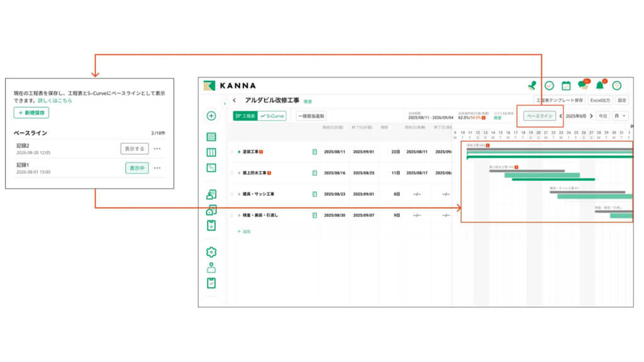Open note icon in 建具・サッシ工事 row
This screenshot has height=362, width=644.
click(314, 194)
